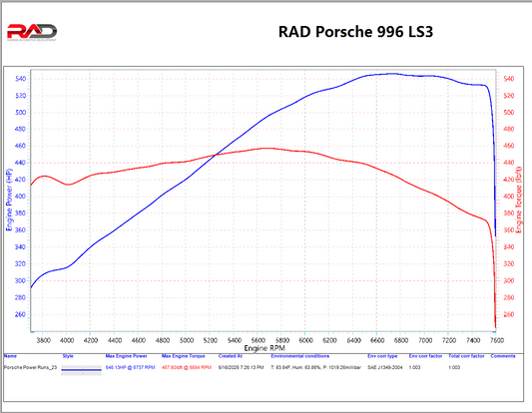532x413 pixels.
Task: Click the 400 tick on red torque axis
Action: (x=509, y=197)
